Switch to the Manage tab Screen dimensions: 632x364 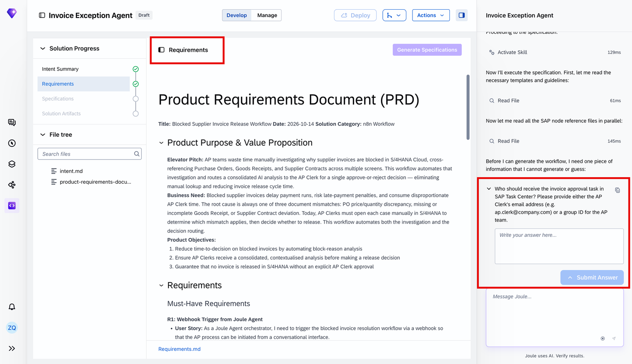click(267, 15)
